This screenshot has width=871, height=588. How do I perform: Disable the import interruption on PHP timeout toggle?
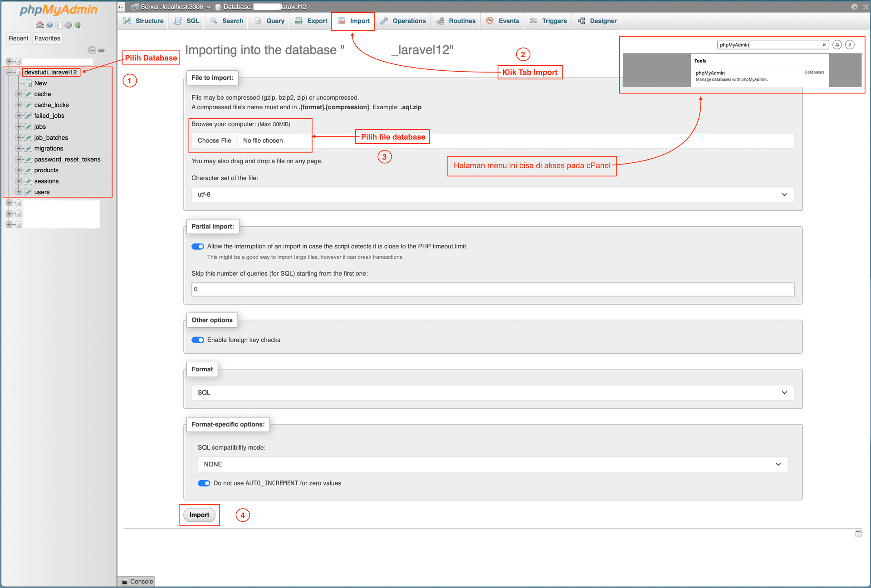point(197,246)
